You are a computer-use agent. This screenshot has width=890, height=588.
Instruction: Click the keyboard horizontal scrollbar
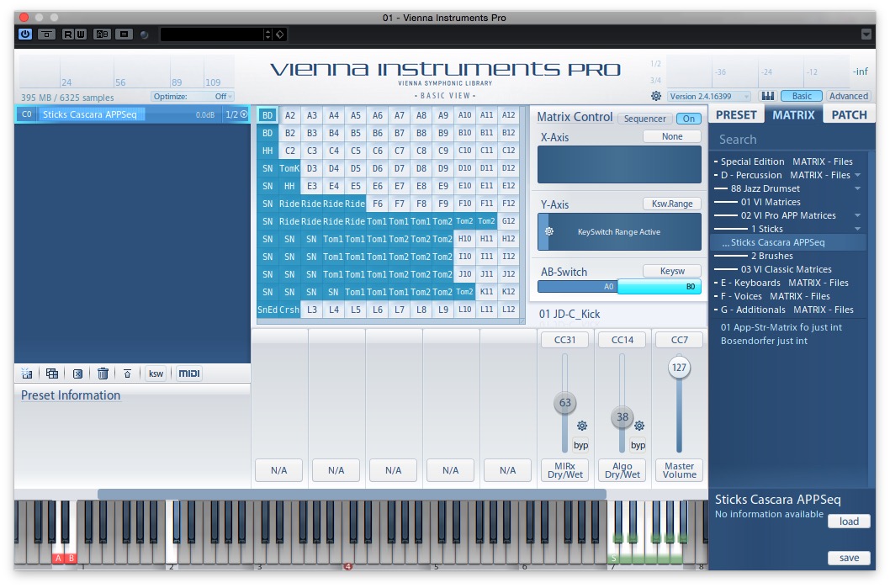tap(352, 495)
